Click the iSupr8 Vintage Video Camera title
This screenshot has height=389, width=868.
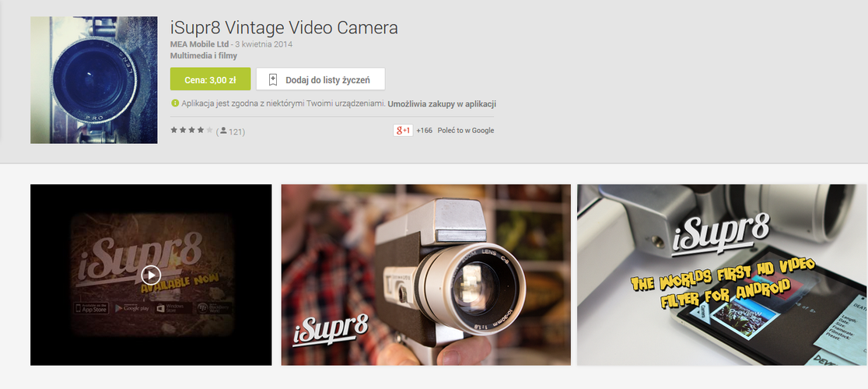(x=284, y=28)
